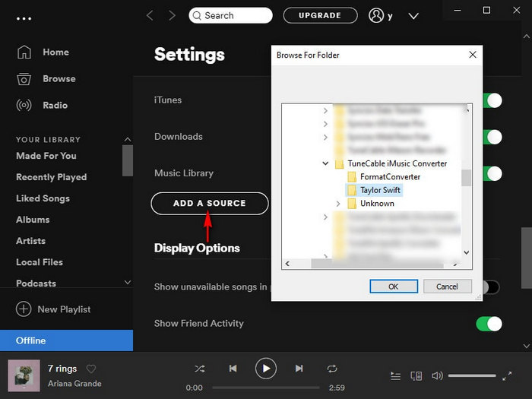Open Local Files in library
This screenshot has height=399, width=532.
click(40, 262)
